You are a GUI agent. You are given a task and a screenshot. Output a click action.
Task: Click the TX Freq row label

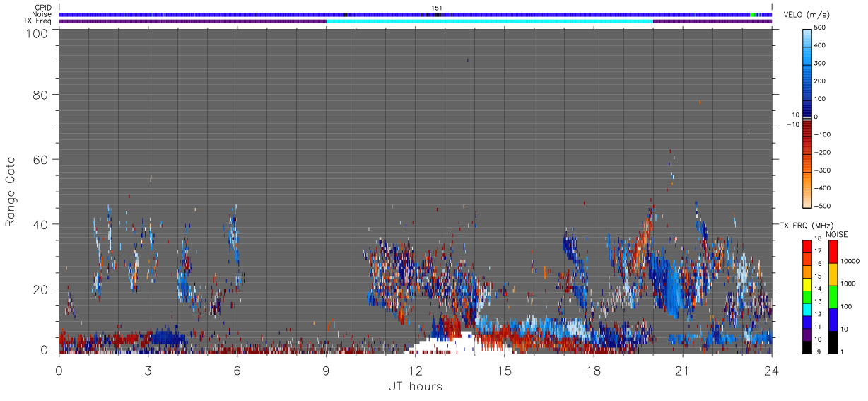click(x=38, y=21)
